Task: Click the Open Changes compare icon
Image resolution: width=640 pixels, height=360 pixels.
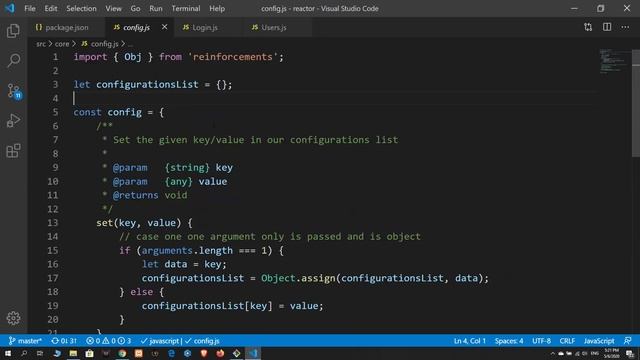Action: click(588, 27)
